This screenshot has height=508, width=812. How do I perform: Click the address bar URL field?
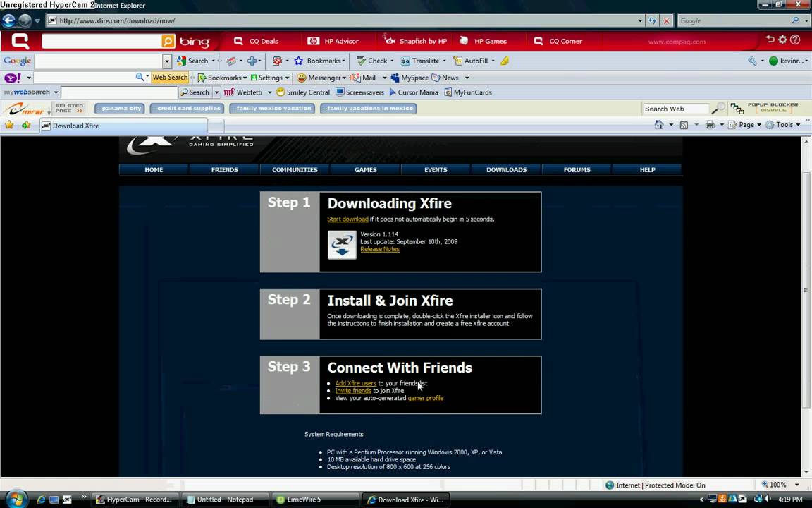342,20
